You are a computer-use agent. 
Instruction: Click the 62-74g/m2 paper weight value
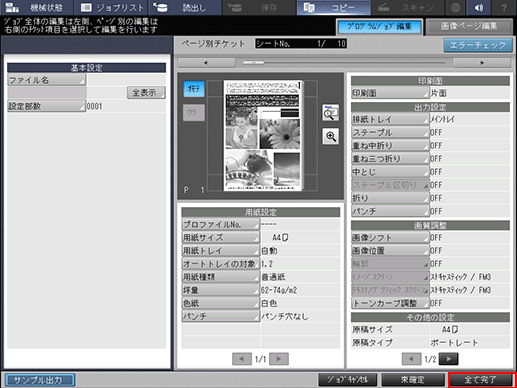(x=279, y=290)
